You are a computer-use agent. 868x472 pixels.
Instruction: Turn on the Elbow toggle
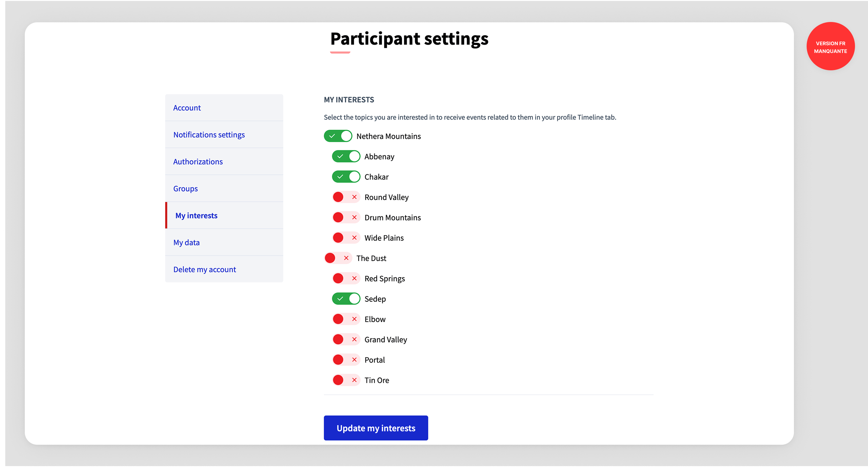click(346, 319)
